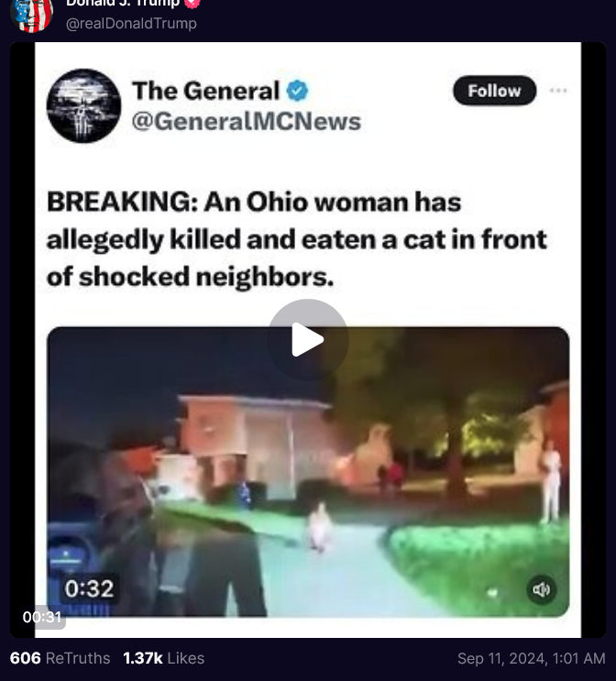
Task: Toggle the video speaker mute icon
Action: tap(541, 589)
